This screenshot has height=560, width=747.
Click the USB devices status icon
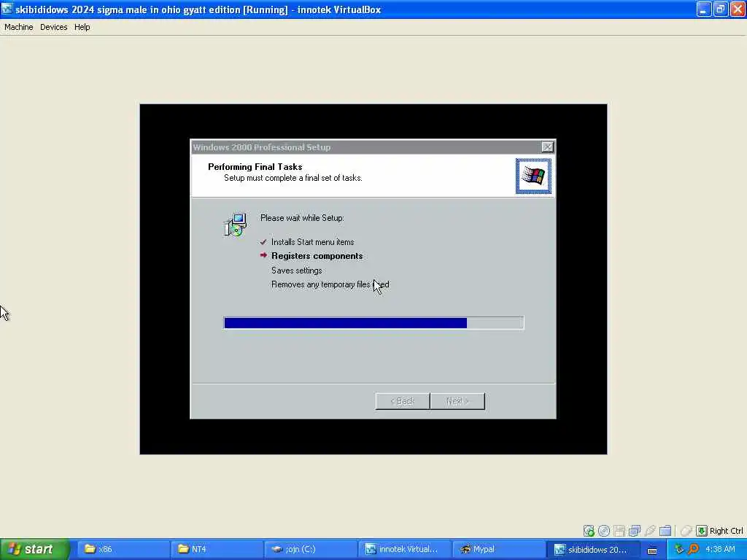tap(650, 531)
